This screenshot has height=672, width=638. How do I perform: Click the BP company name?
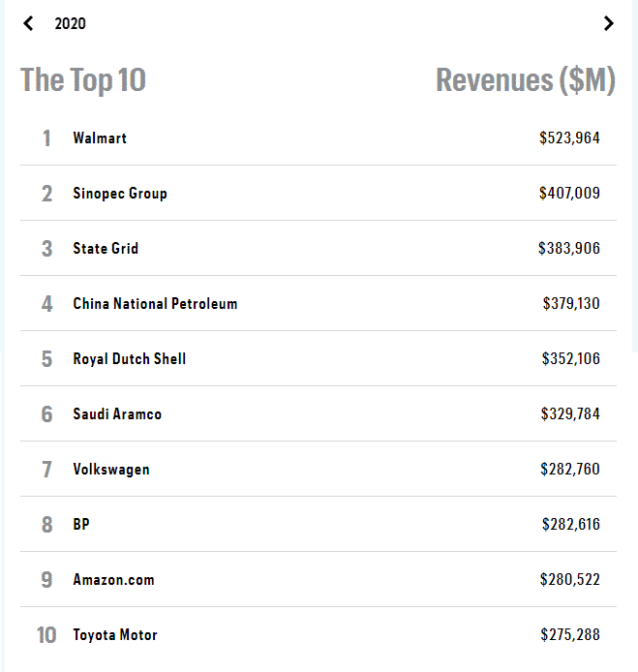coord(81,525)
